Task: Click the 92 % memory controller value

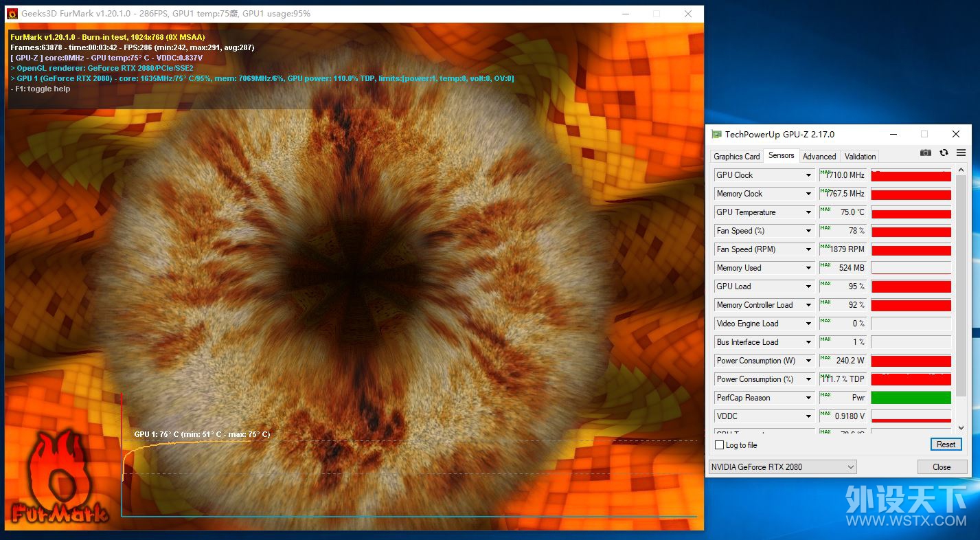Action: point(843,305)
